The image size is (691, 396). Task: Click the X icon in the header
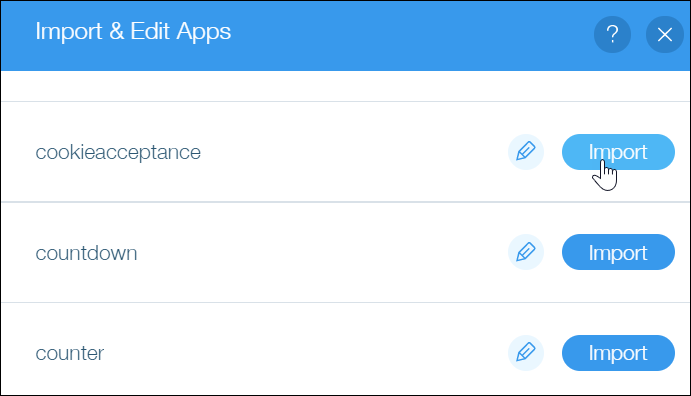665,34
